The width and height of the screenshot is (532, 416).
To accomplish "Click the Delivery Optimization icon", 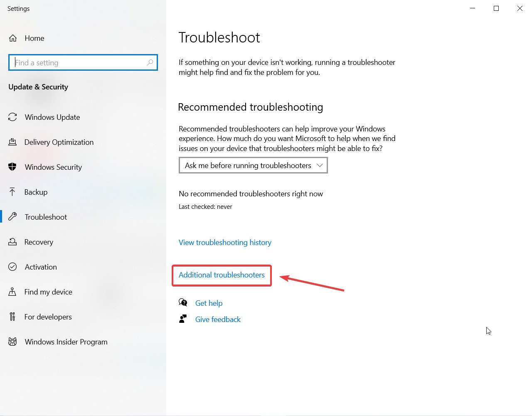I will click(12, 142).
